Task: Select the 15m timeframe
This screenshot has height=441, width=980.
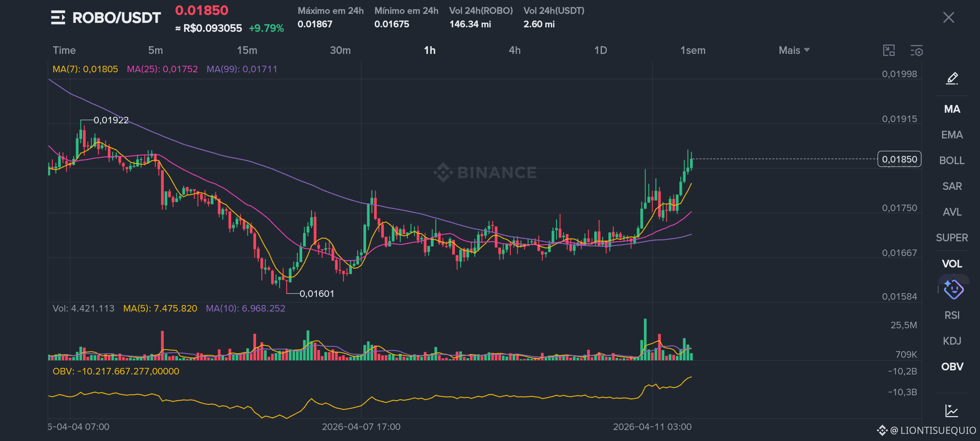Action: [247, 50]
